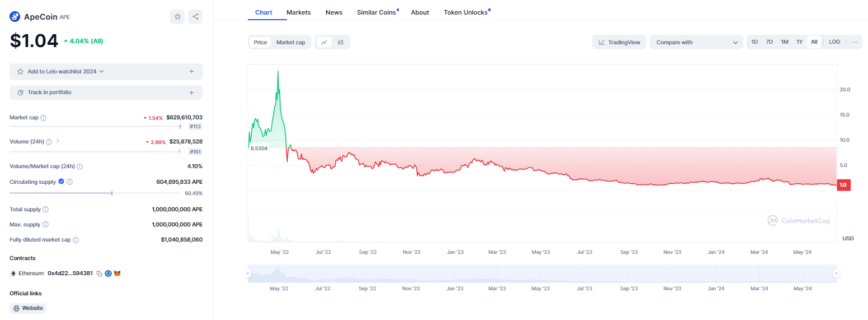This screenshot has height=320, width=868.
Task: Click the $629,610,703 market cap value
Action: (x=184, y=118)
